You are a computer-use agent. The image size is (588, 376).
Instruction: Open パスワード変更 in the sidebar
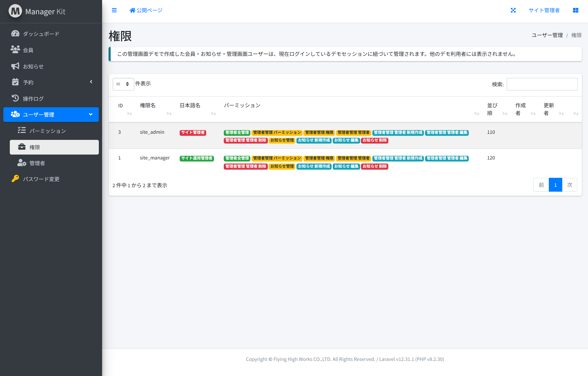pos(51,179)
